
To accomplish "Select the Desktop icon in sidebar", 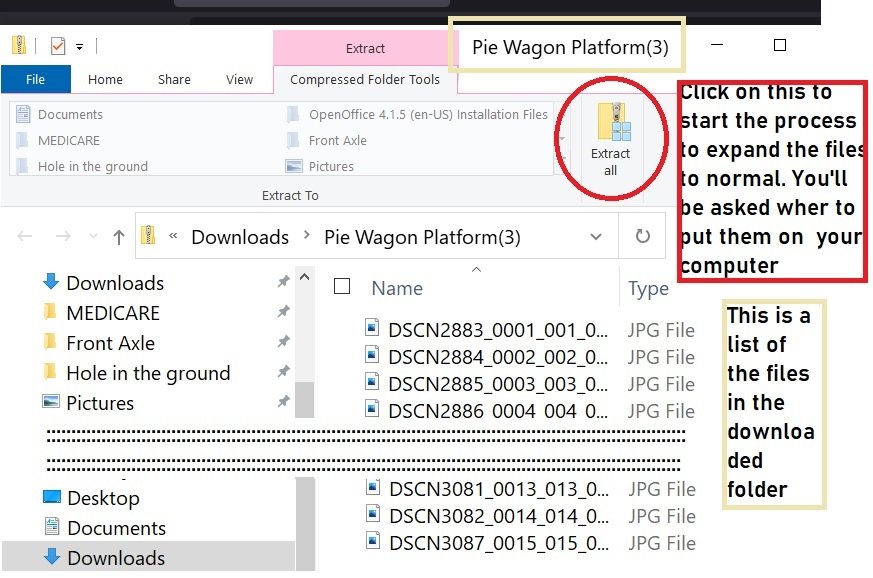I will coord(52,497).
